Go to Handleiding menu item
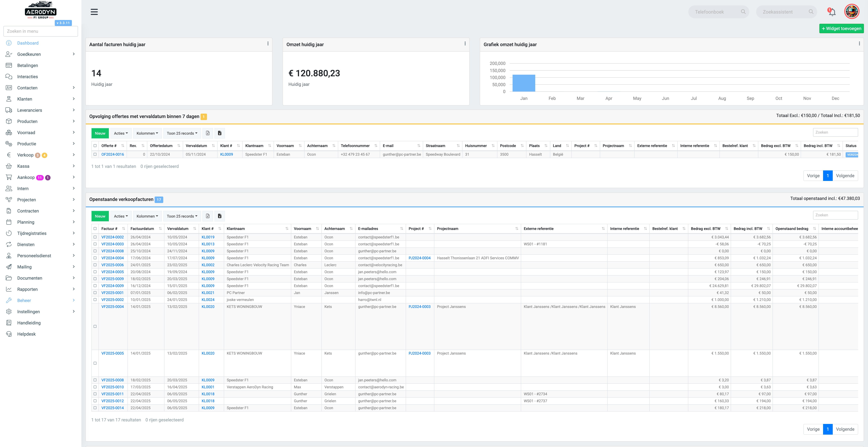Image resolution: width=868 pixels, height=447 pixels. (41, 323)
